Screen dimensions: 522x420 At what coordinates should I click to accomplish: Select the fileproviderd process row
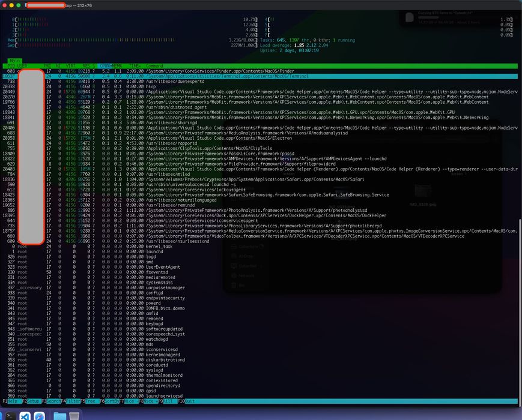click(260, 164)
